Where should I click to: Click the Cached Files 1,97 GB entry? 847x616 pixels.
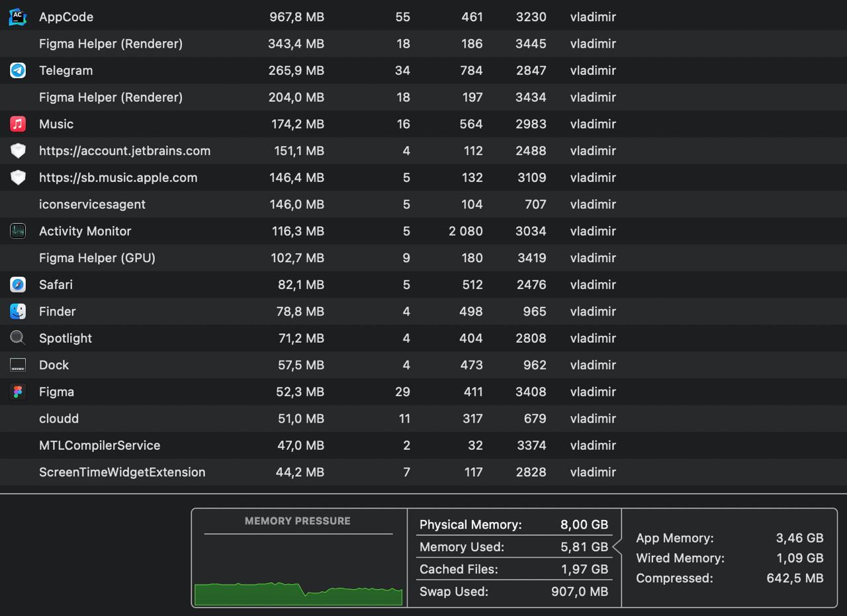(513, 569)
